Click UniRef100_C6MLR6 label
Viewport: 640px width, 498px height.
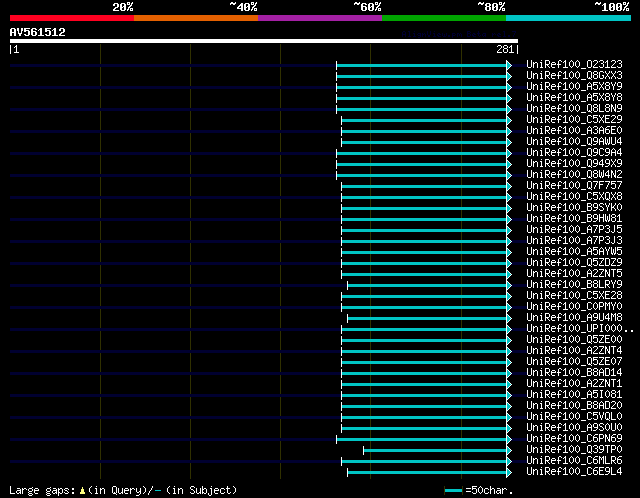pyautogui.click(x=574, y=461)
